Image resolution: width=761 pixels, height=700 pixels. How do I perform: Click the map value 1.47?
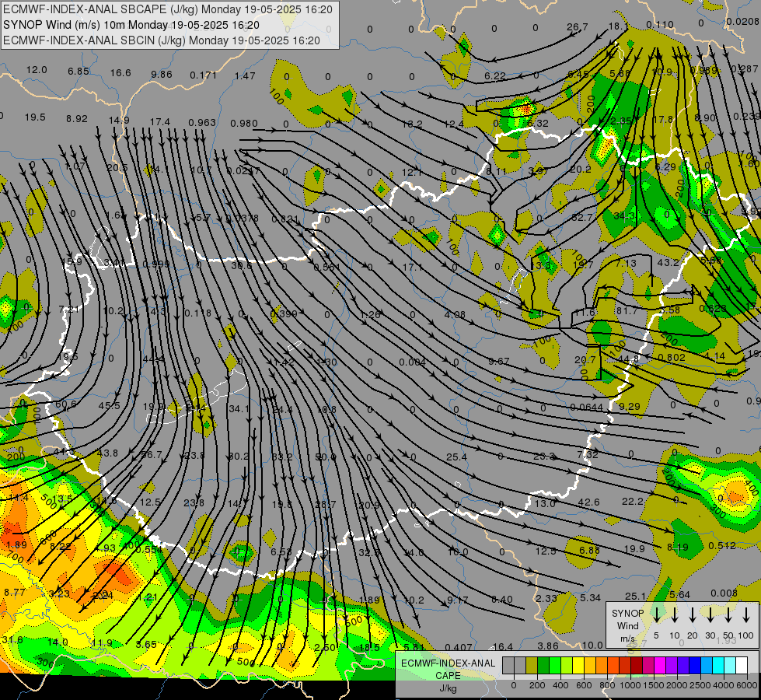coord(245,75)
